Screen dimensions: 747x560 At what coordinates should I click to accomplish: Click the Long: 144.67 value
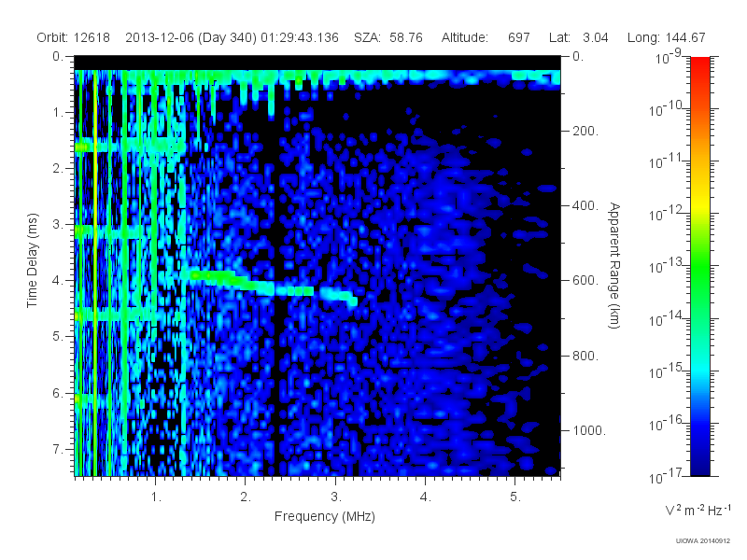666,37
